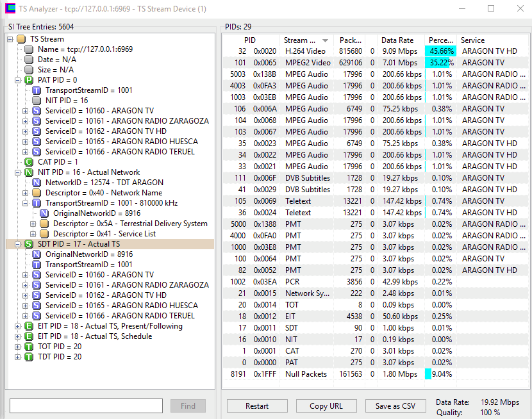Click S icon of ARAGON RADIO TERUEL under SDT
Viewport: 532px width, 419px height.
click(37, 316)
